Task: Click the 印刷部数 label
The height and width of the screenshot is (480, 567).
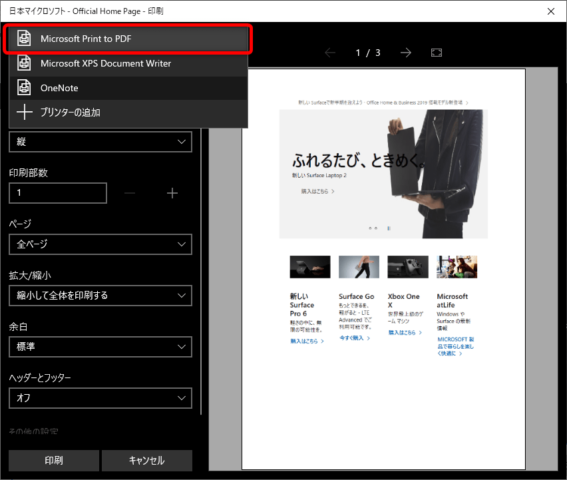Action: click(28, 173)
